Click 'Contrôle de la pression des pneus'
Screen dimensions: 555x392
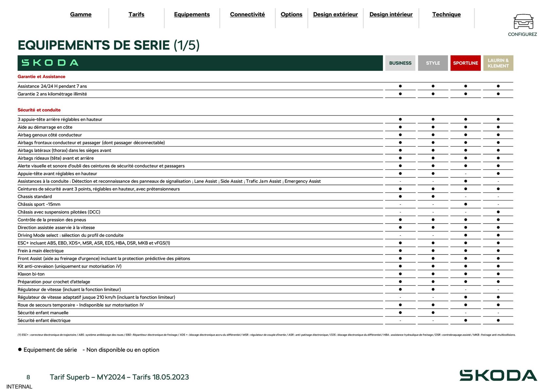click(x=52, y=220)
